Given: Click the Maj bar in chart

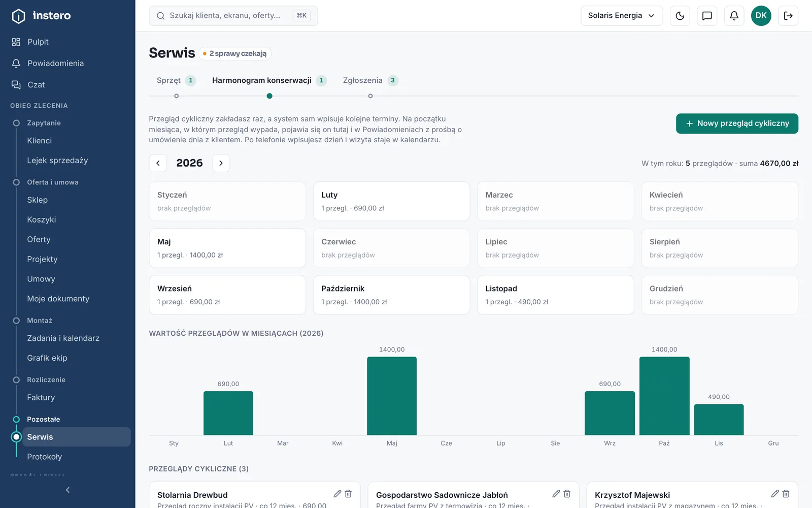Looking at the screenshot, I should coord(392,396).
